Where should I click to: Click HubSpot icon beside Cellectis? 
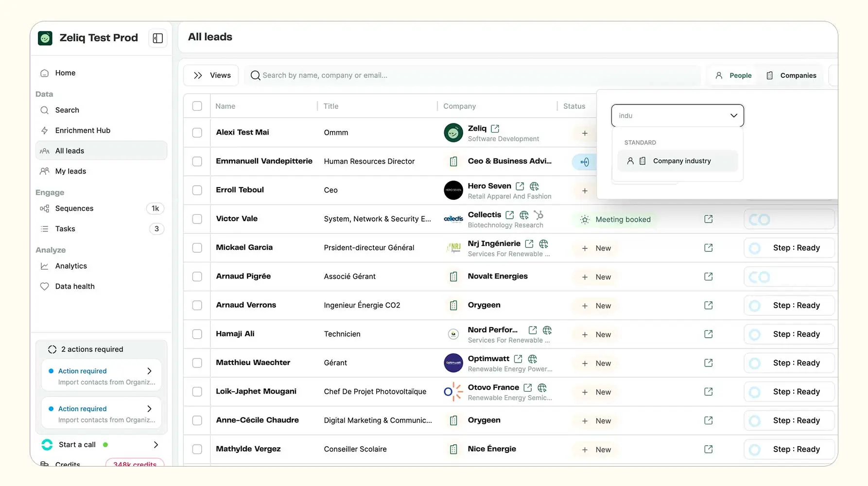point(538,215)
